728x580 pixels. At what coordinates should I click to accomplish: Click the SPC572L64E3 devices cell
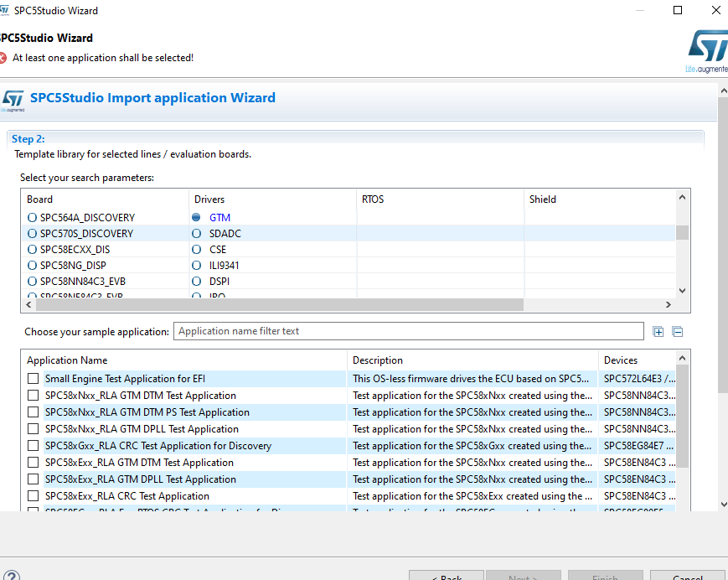637,379
